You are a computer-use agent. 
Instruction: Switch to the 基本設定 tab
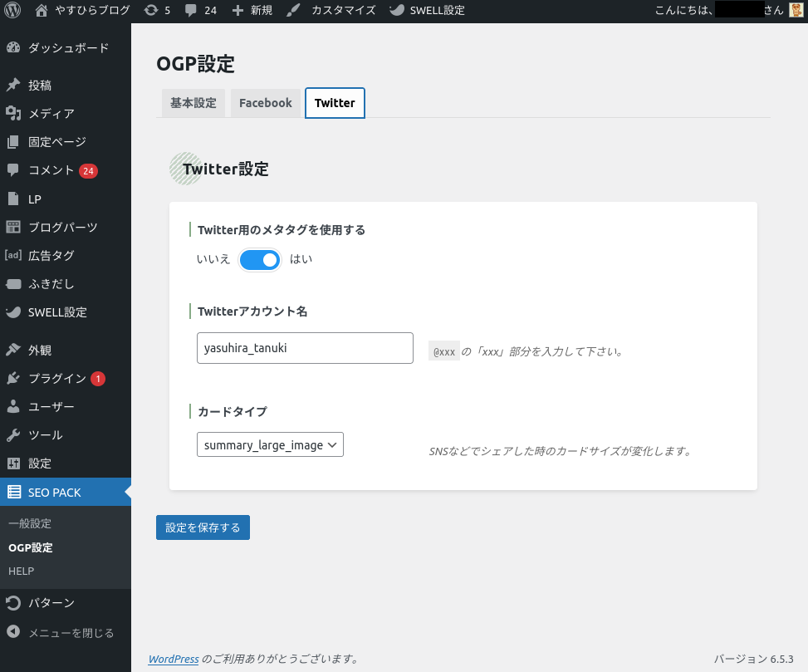coord(193,103)
